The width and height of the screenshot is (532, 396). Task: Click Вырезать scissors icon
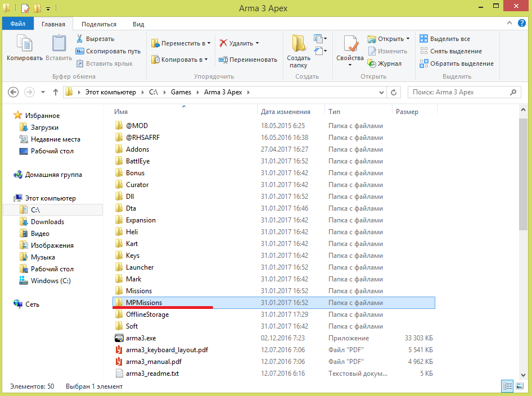[80, 39]
